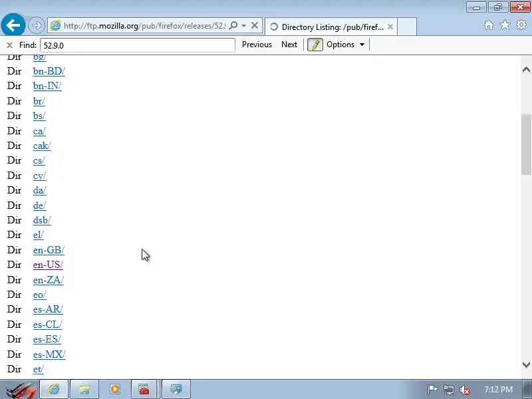Viewport: 532px width, 399px height.
Task: Open the bn-BD/ directory link
Action: tap(49, 71)
